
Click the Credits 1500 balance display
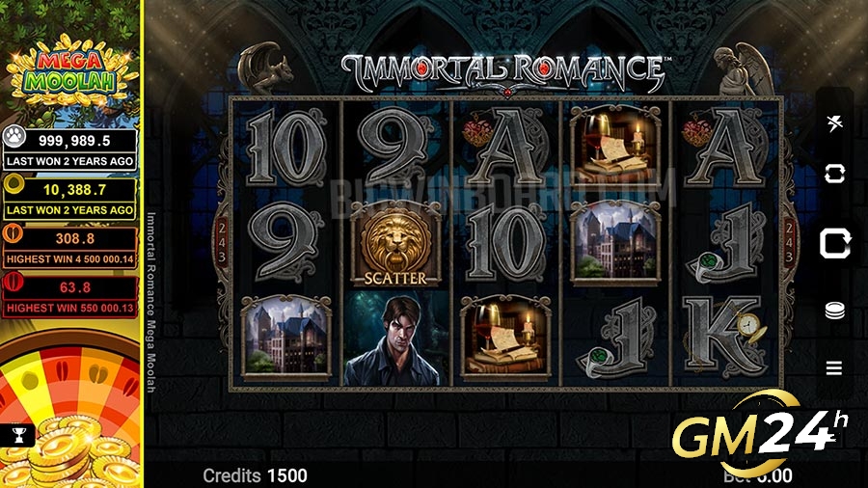(255, 475)
